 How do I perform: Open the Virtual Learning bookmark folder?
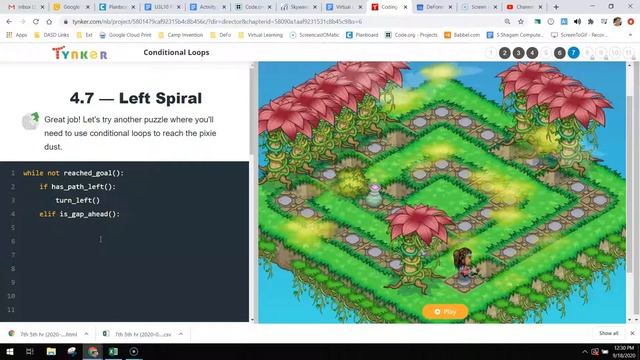[x=260, y=35]
